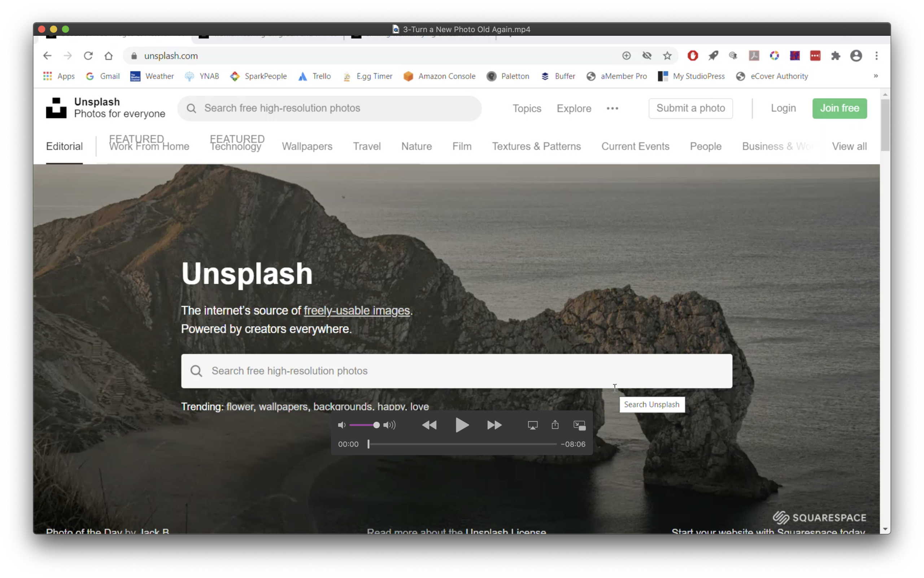Click the Submit a photo button
This screenshot has height=578, width=924.
tap(690, 108)
